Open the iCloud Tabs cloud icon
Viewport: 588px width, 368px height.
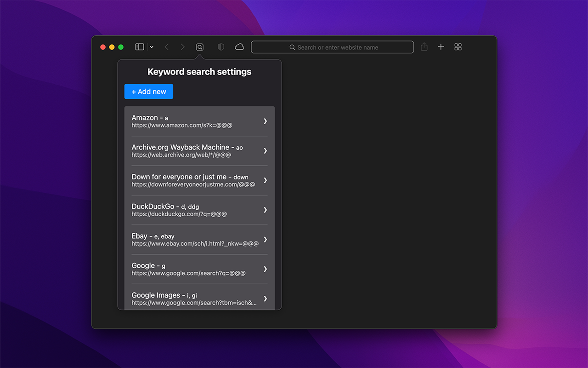click(x=239, y=46)
